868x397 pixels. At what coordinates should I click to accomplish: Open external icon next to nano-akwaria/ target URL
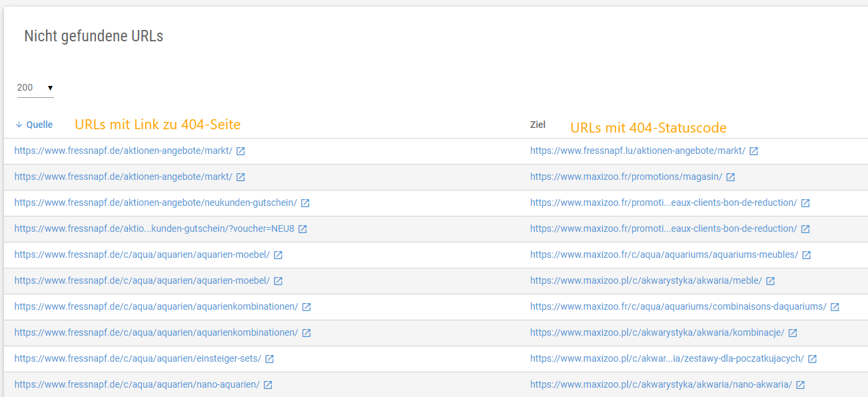[x=800, y=385]
